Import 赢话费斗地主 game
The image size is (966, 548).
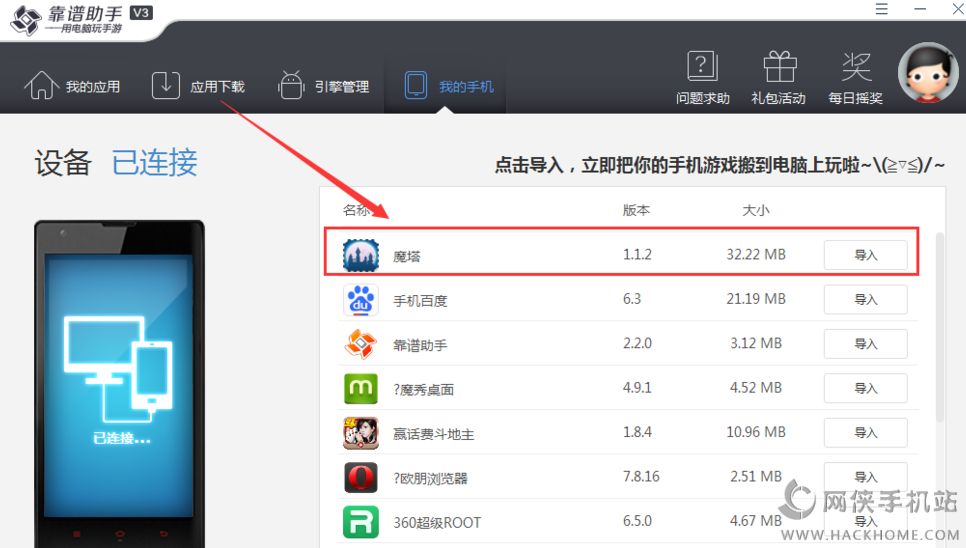tap(865, 432)
